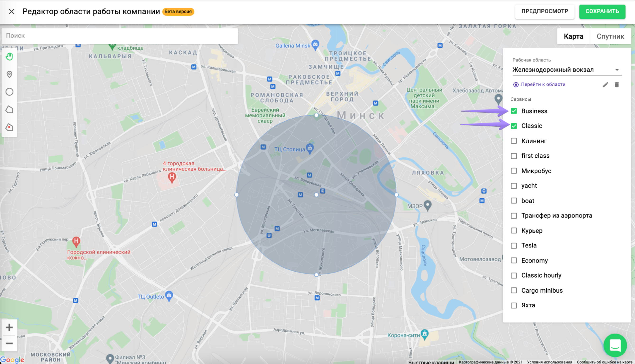Enable Cargo minibus service checkbox

514,290
